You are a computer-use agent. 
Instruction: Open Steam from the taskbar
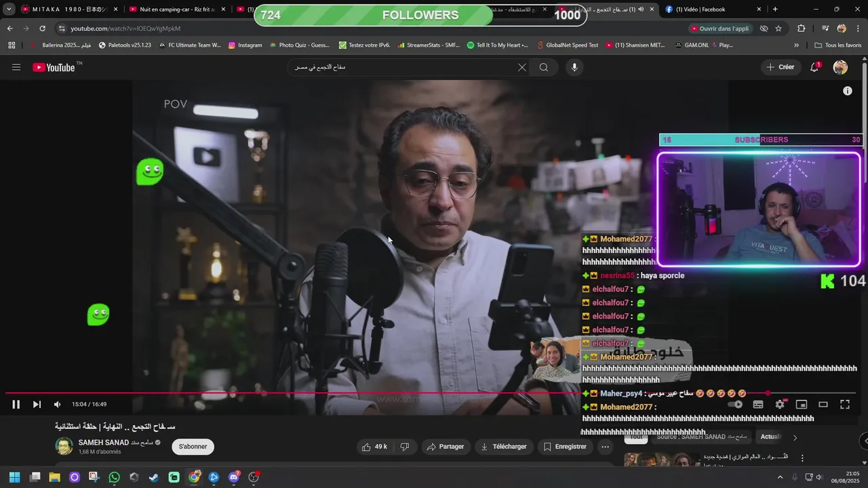(x=154, y=477)
